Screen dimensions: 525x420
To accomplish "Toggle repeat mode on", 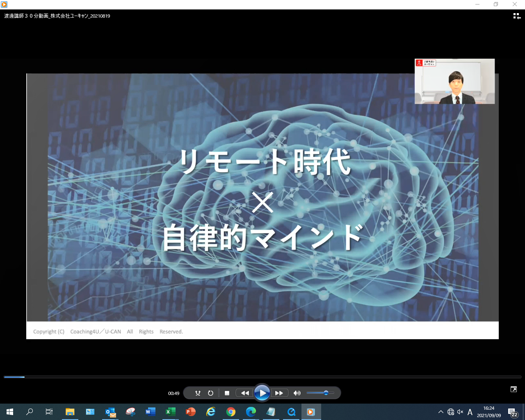I will 210,393.
